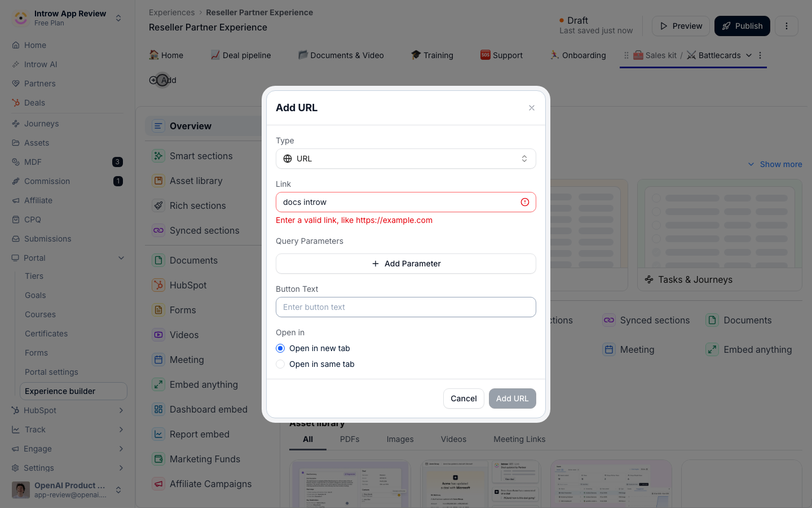Click the HubSpot block icon
The height and width of the screenshot is (508, 812).
(x=158, y=285)
